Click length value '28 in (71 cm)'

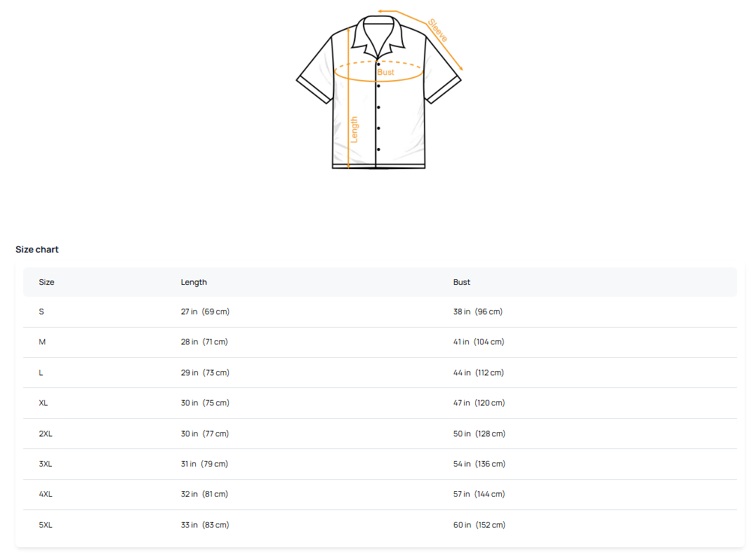tap(204, 342)
